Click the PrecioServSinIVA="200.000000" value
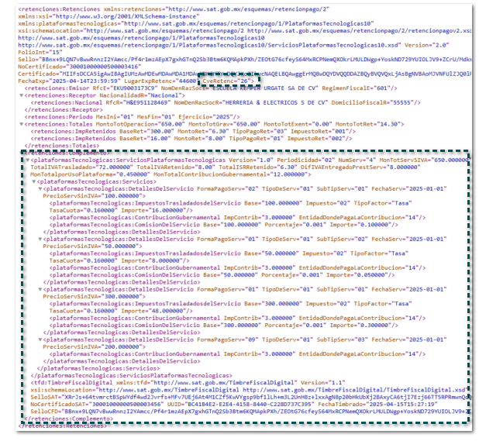The image size is (479, 448). pyautogui.click(x=92, y=347)
